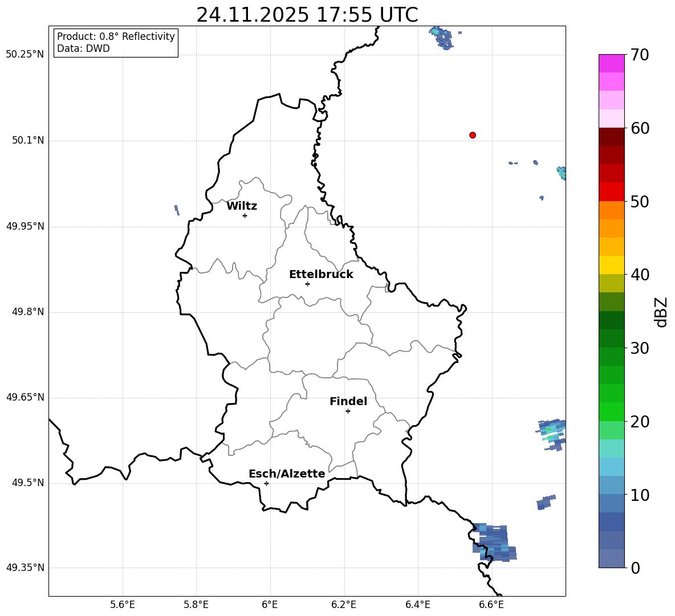The image size is (675, 616).
Task: Click the 6.6°E longitude label
Action: [x=491, y=605]
